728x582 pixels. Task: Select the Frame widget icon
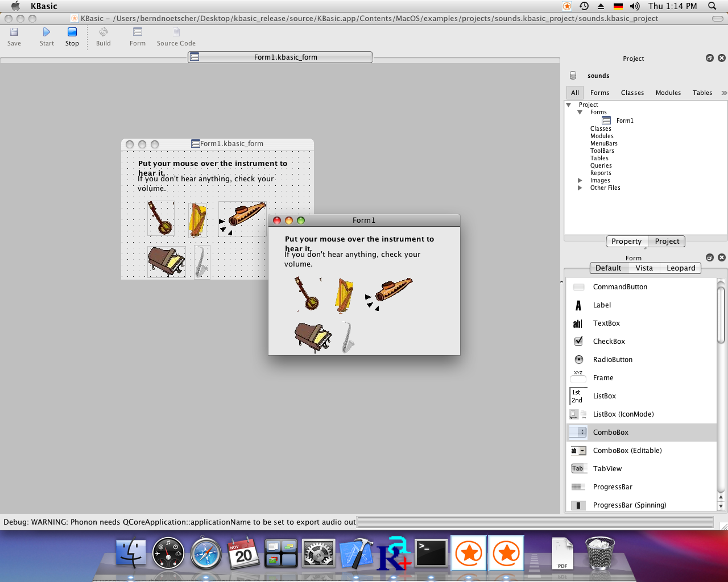pyautogui.click(x=578, y=377)
